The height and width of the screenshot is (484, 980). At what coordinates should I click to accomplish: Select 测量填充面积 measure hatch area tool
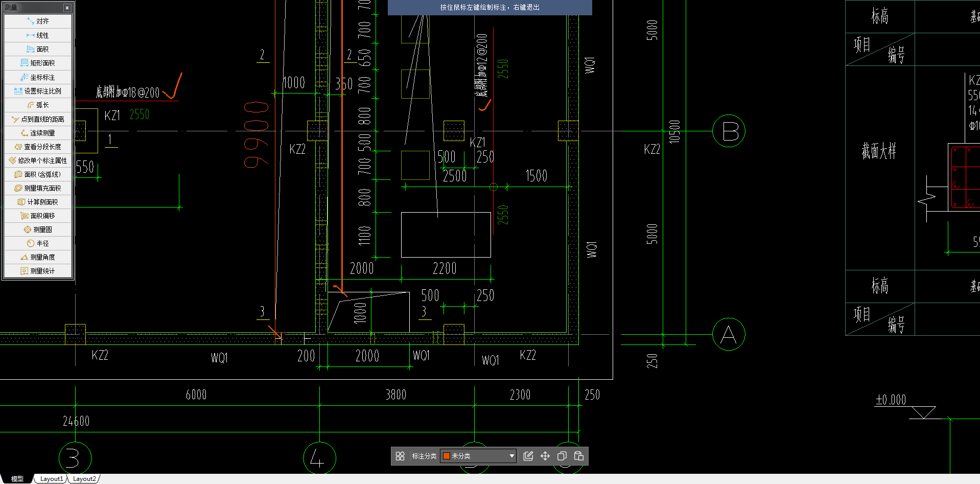click(38, 188)
